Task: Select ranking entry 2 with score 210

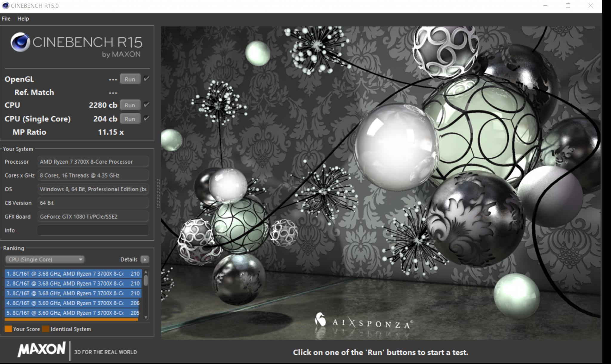Action: pos(73,284)
